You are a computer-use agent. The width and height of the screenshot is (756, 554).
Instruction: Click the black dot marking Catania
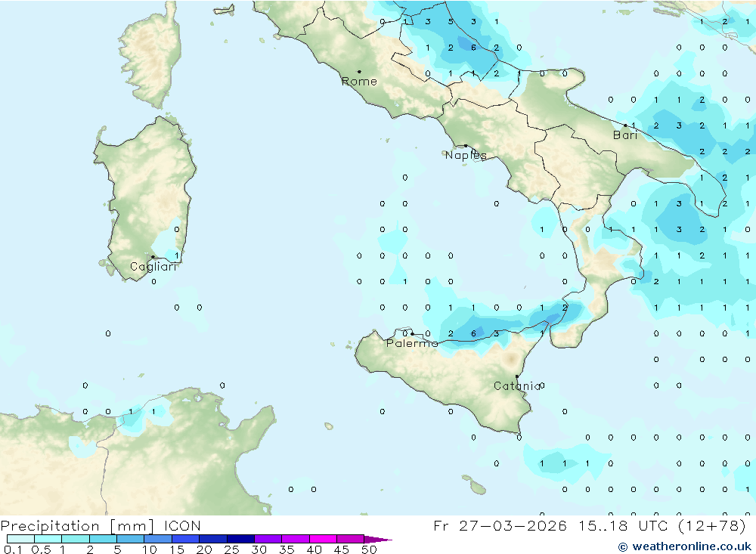[517, 376]
